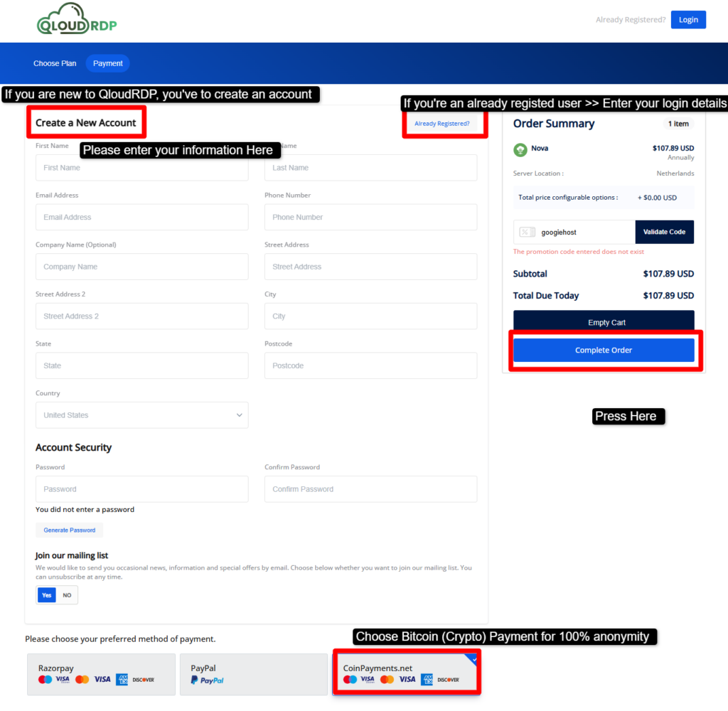Click the 'Order Summary' heading

coord(553,124)
